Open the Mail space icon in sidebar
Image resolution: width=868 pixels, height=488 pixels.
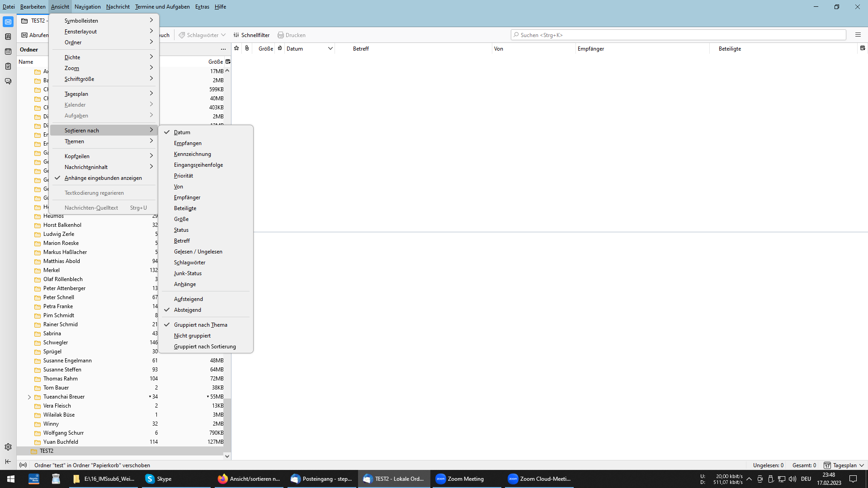pyautogui.click(x=8, y=22)
